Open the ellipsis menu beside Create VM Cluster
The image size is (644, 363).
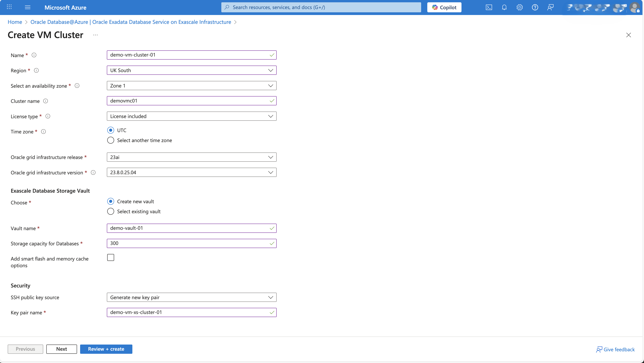point(95,35)
